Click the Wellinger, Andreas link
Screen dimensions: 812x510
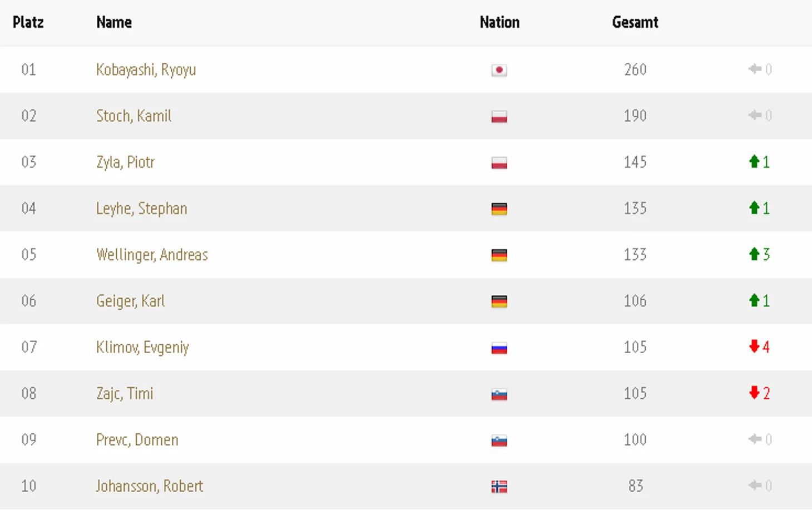click(152, 255)
